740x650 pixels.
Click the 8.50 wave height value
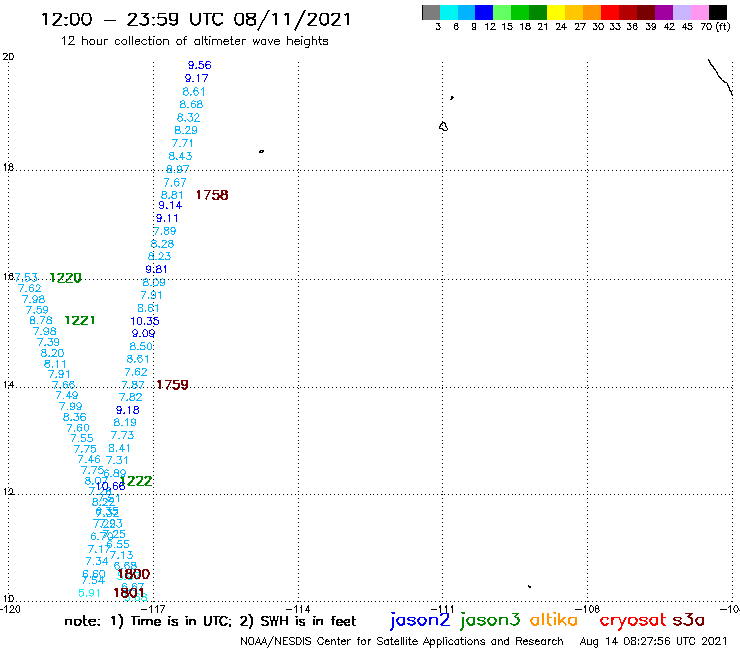[x=141, y=346]
